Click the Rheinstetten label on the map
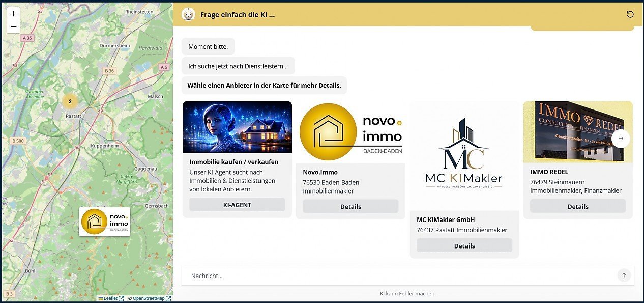Image resolution: width=644 pixels, height=303 pixels. click(x=139, y=11)
